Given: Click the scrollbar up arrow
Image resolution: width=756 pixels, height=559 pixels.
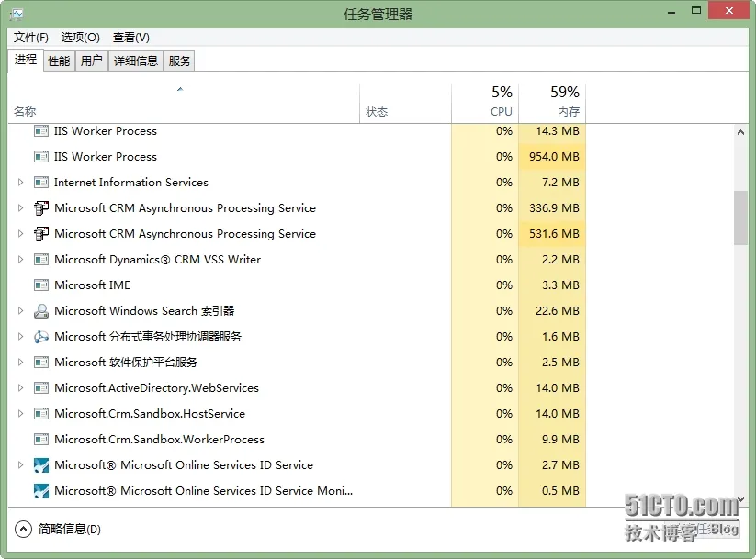Looking at the screenshot, I should [740, 132].
